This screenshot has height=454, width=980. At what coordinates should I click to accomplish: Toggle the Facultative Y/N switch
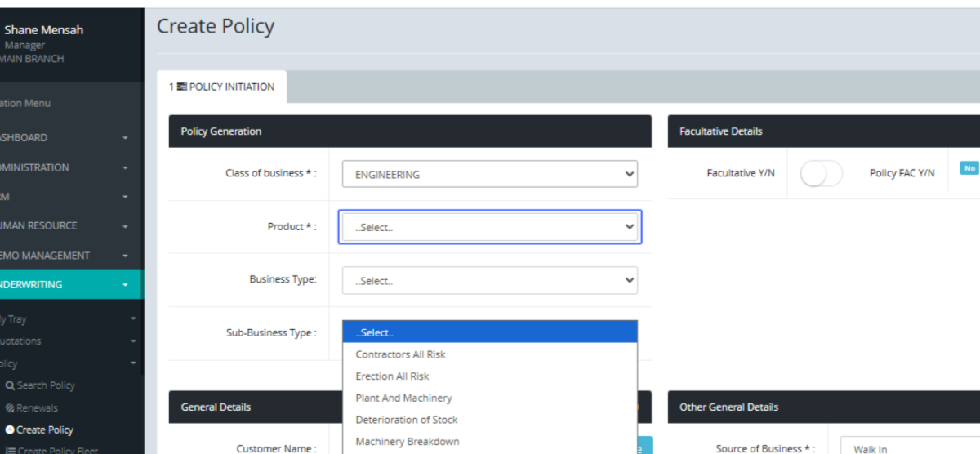point(821,173)
